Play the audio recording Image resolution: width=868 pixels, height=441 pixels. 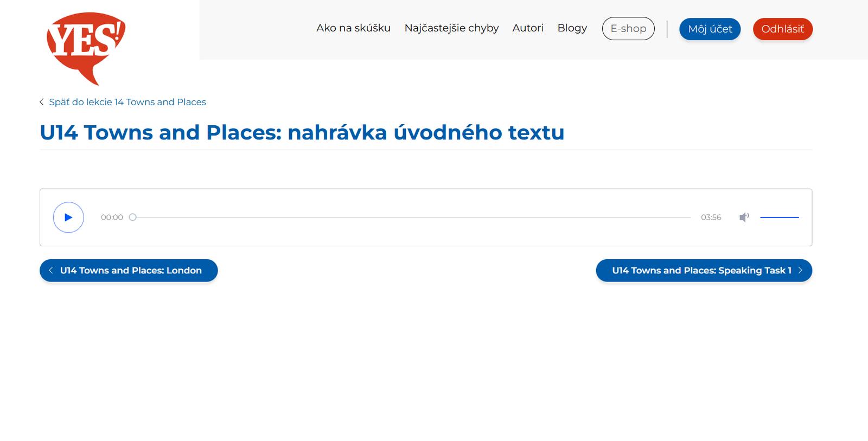[68, 218]
